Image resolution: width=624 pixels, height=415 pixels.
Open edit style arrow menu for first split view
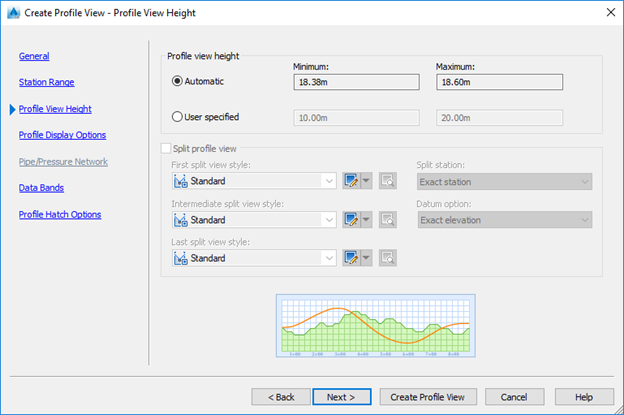(x=366, y=181)
